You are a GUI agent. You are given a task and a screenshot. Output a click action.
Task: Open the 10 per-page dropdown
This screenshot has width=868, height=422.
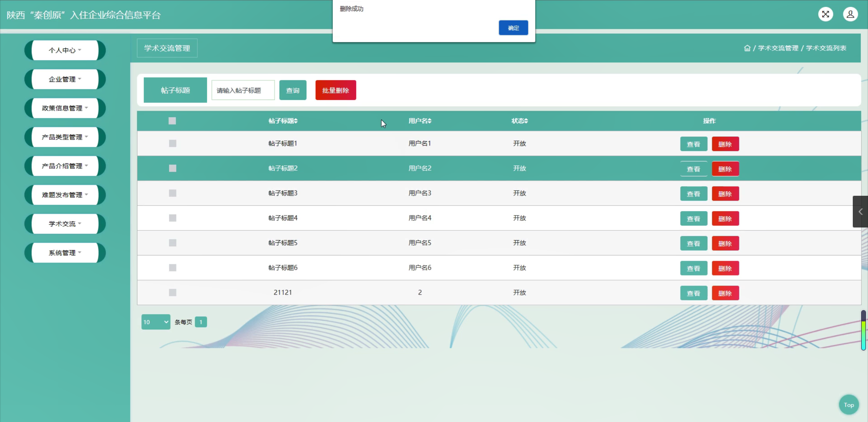[156, 322]
